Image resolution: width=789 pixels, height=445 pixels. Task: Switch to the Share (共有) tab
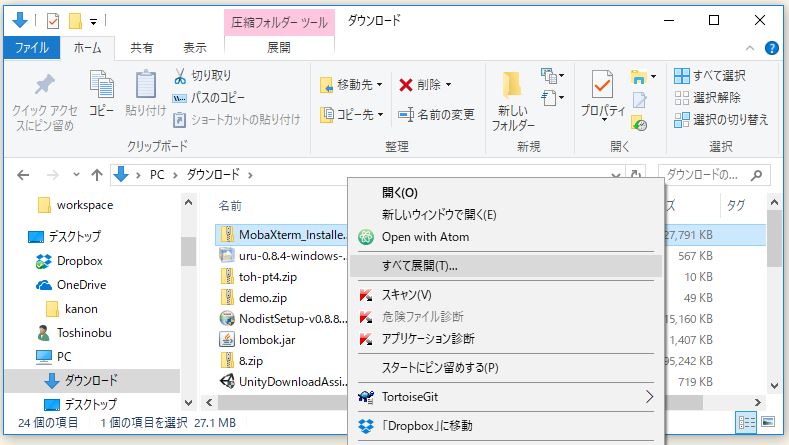141,48
